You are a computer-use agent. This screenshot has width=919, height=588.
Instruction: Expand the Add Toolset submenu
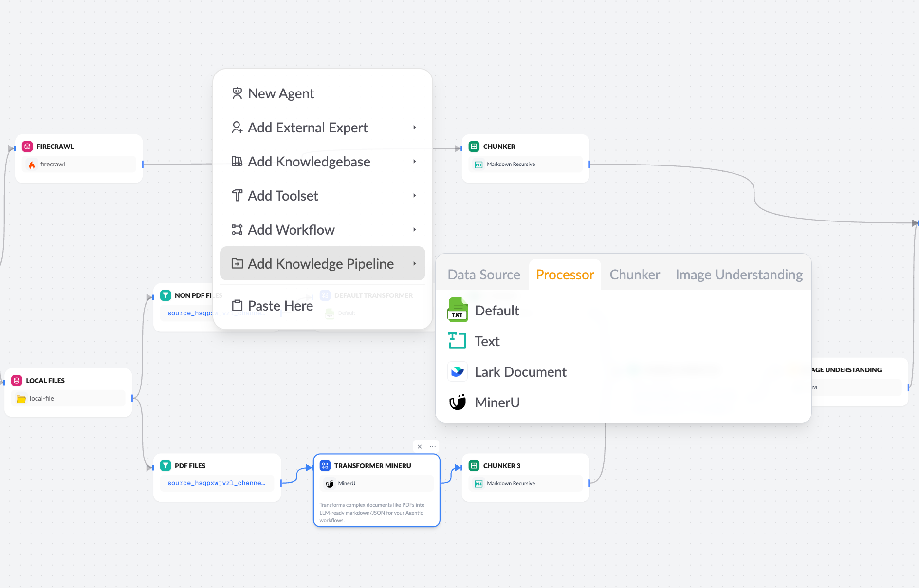[282, 195]
